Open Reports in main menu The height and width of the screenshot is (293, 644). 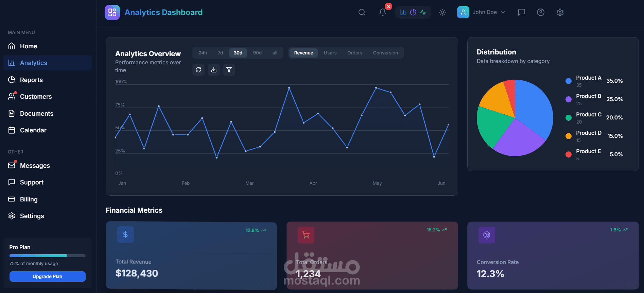(x=48, y=80)
